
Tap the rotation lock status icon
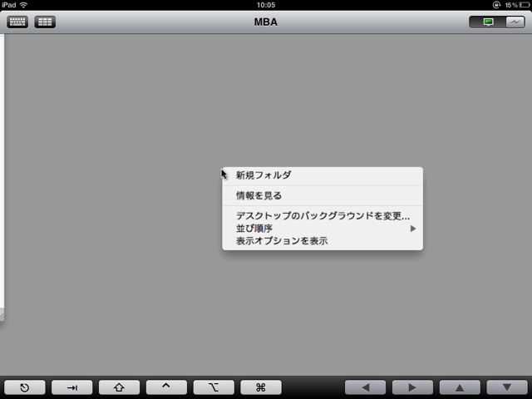(496, 5)
